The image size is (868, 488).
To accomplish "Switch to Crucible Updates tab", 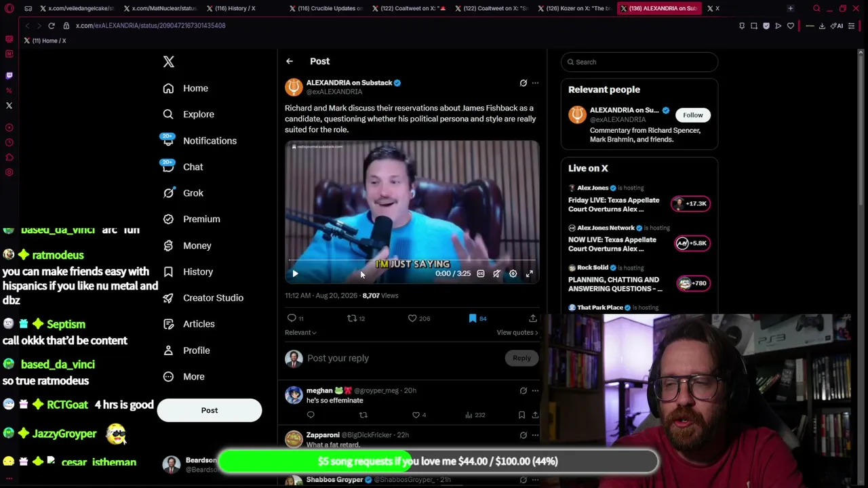I will [326, 8].
